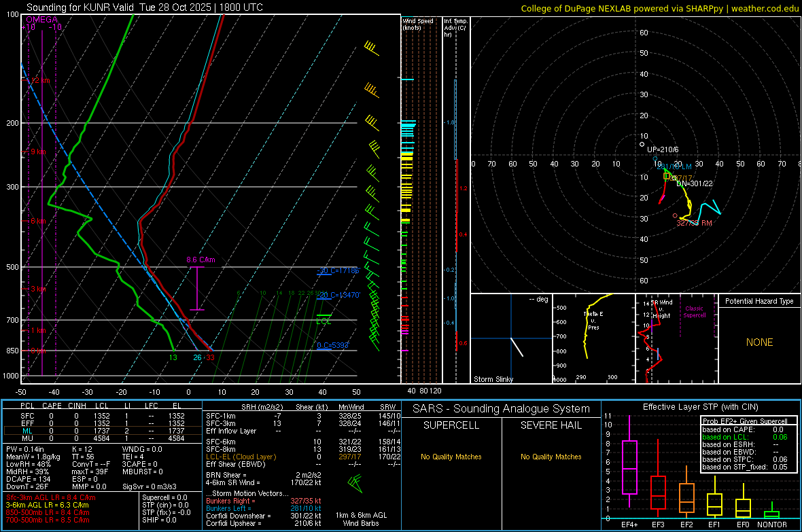Click the Wind Speed (knots) panel header
Screen dimensions: 802x532
[417, 24]
